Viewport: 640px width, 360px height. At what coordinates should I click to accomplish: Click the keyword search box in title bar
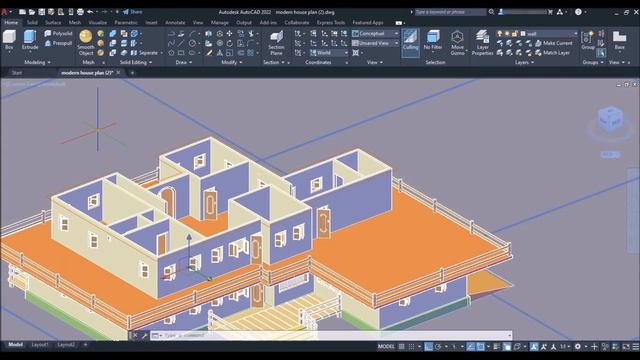pyautogui.click(x=450, y=12)
